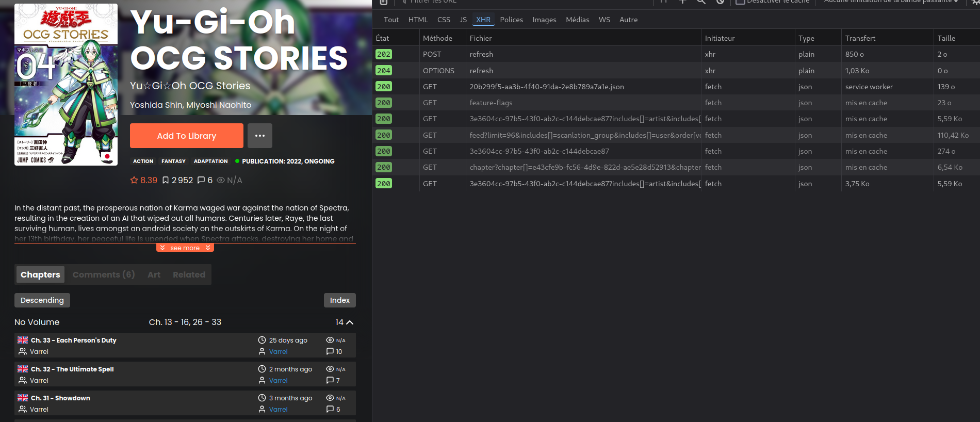Switch to the Chapters tab
The image size is (980, 422).
40,274
